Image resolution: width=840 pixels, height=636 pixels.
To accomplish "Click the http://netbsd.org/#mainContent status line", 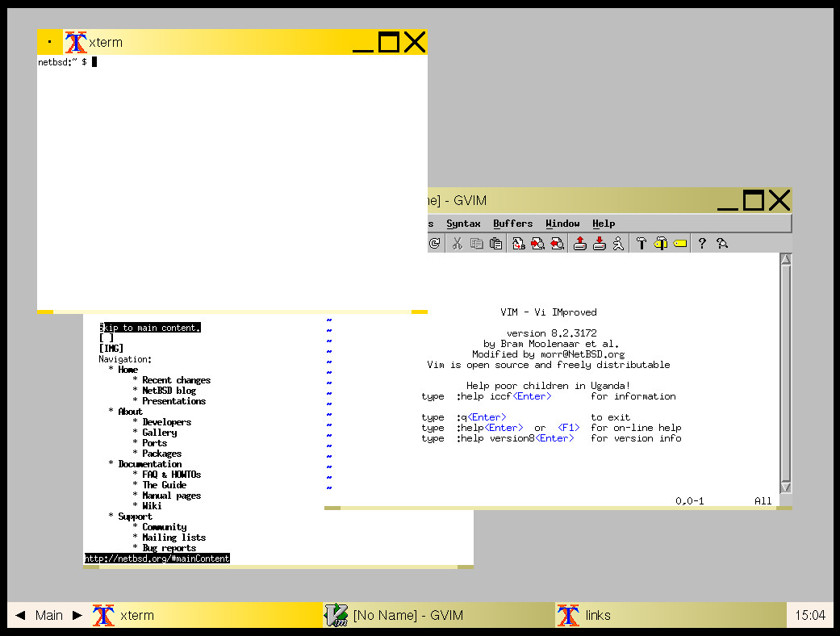I will [157, 559].
